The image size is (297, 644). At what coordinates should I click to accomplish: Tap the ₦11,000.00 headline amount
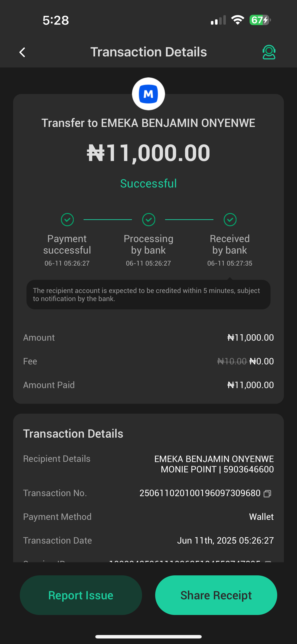(148, 153)
